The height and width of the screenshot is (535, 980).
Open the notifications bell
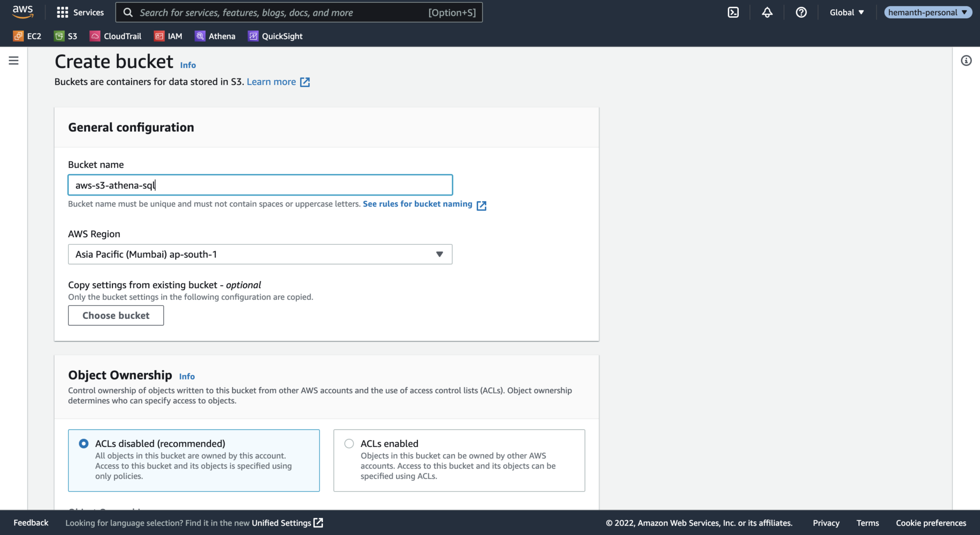coord(767,12)
